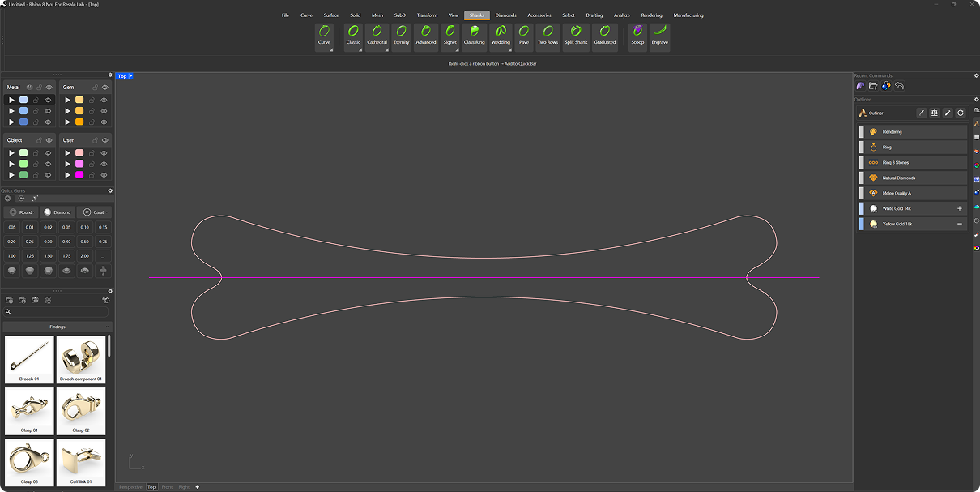Viewport: 980px width, 492px height.
Task: Click the Outliner eyedropper icon
Action: click(922, 113)
